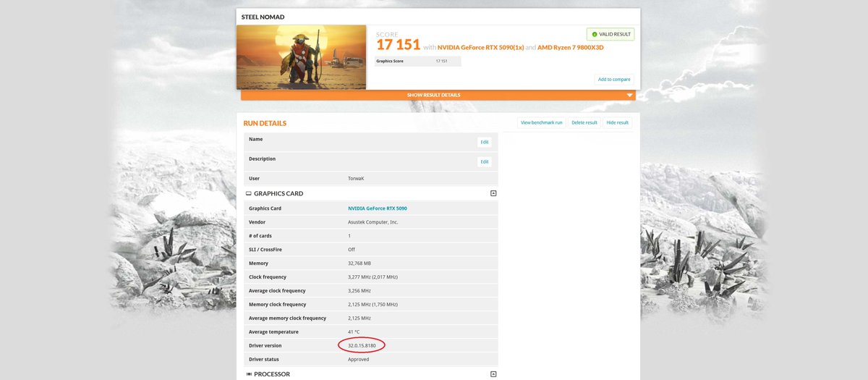Click the STEEL NOMAD title
The width and height of the screenshot is (868, 380).
(x=264, y=16)
